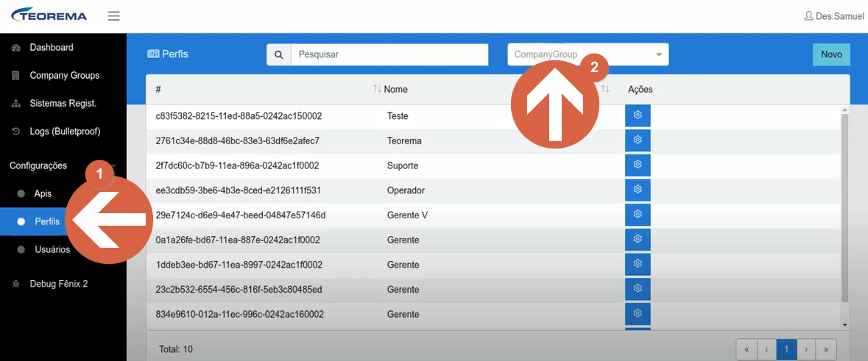The height and width of the screenshot is (361, 868).
Task: Open Debug Fênix 2 in the sidebar
Action: pos(59,284)
